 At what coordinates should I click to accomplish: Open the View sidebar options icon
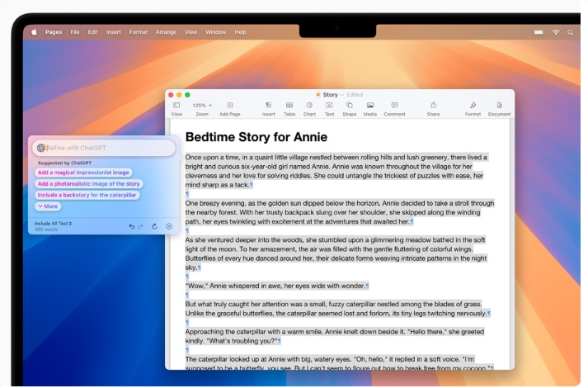pos(176,106)
